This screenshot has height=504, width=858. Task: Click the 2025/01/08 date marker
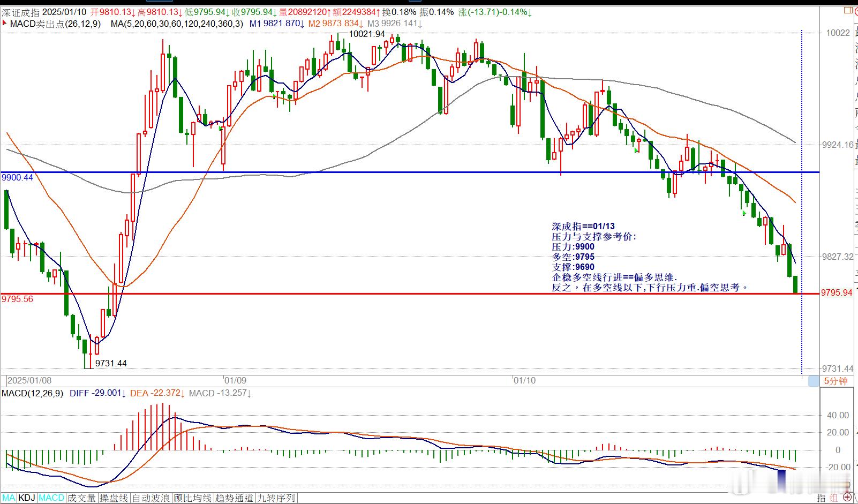pyautogui.click(x=29, y=380)
